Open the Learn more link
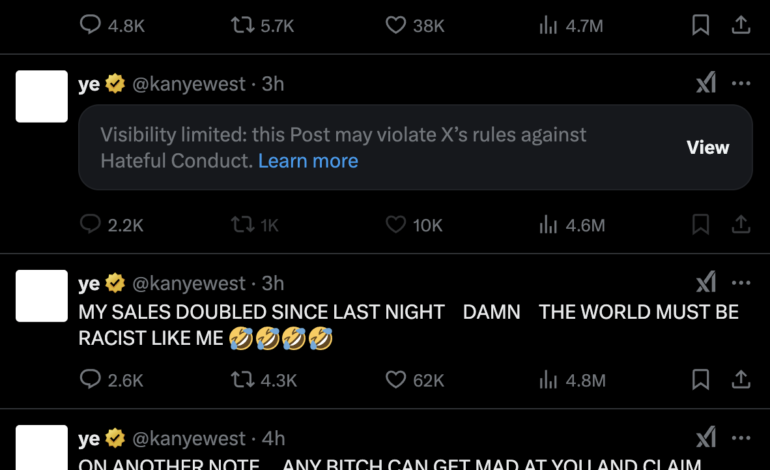This screenshot has height=470, width=770. 308,160
